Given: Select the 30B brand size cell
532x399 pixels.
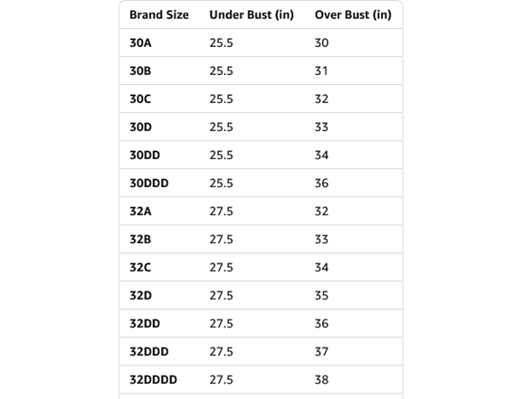Looking at the screenshot, I should pos(140,71).
